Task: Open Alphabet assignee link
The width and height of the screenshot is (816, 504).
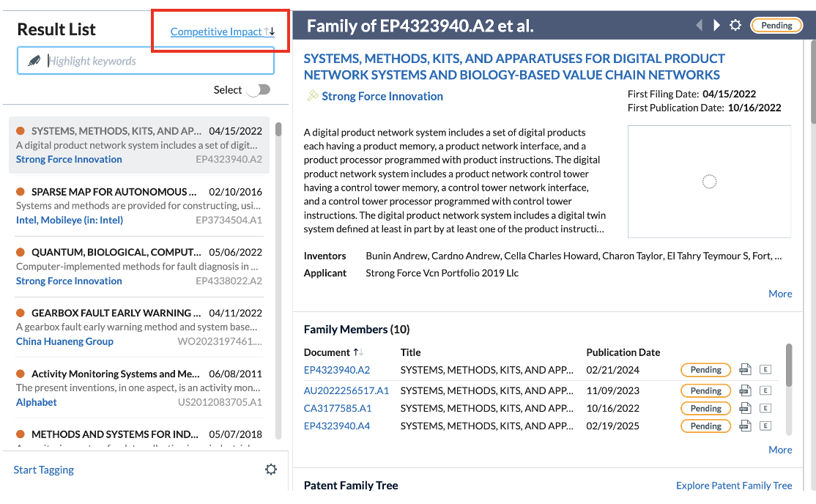Action: (37, 402)
